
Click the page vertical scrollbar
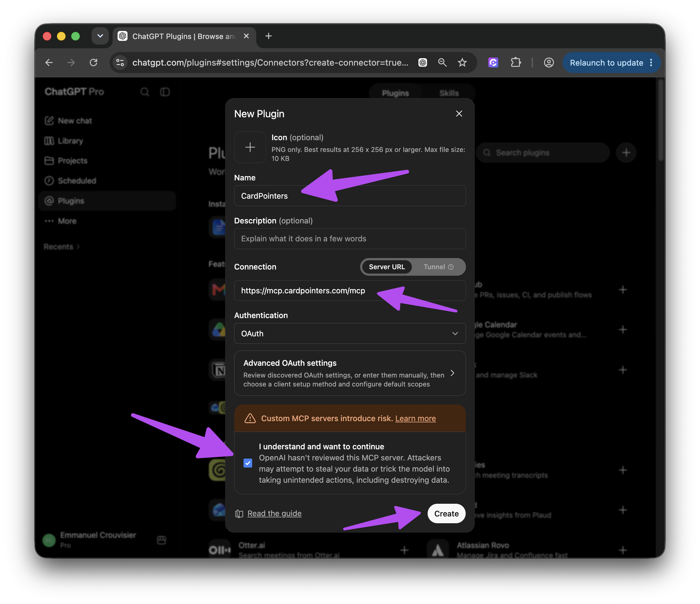[661, 120]
